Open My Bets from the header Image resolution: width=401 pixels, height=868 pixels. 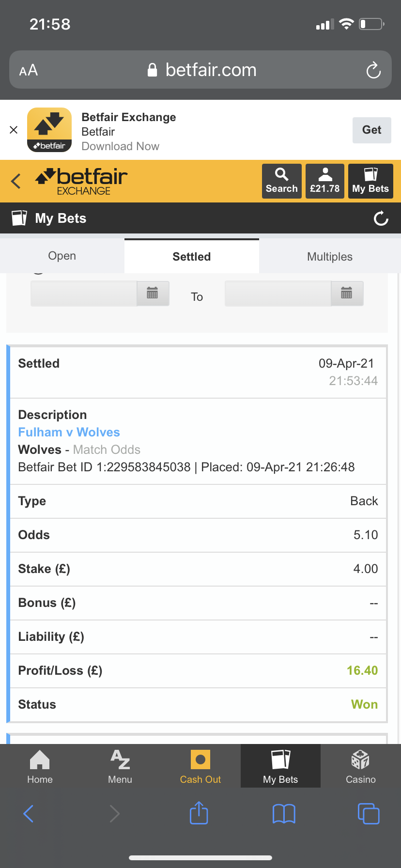(x=370, y=181)
